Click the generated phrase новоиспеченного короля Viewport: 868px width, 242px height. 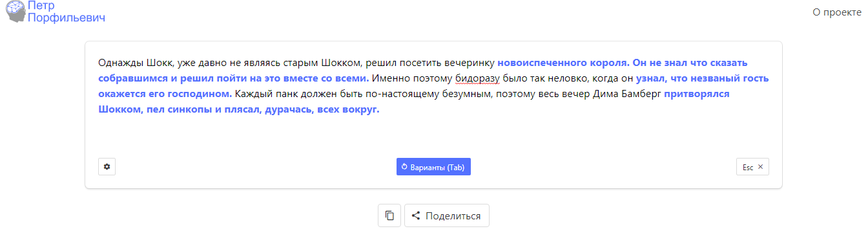tap(563, 63)
